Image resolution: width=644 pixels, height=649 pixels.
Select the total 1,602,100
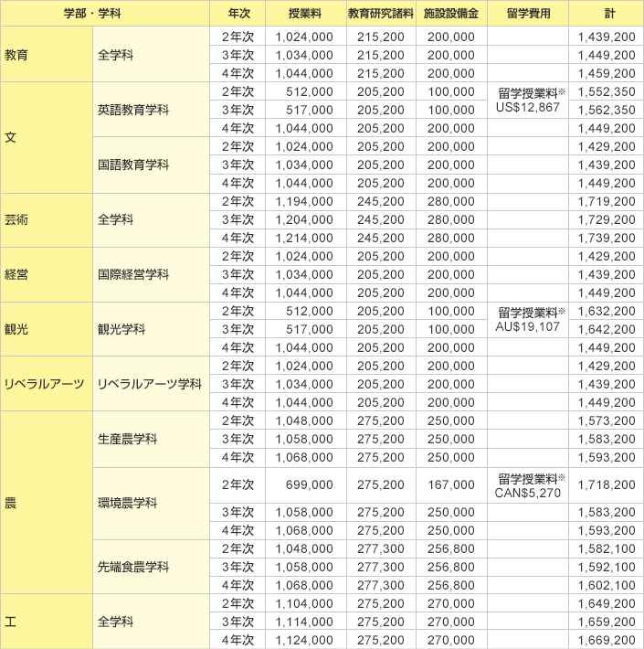coord(606,585)
